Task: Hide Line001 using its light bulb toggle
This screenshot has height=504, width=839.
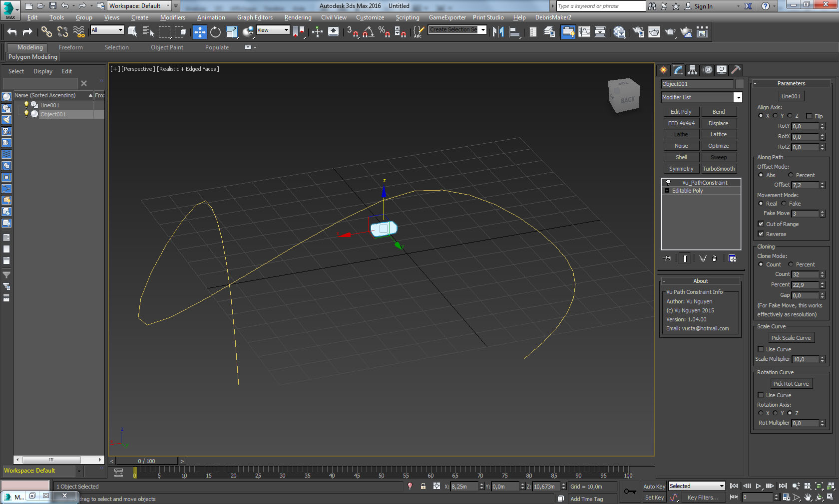Action: click(26, 105)
